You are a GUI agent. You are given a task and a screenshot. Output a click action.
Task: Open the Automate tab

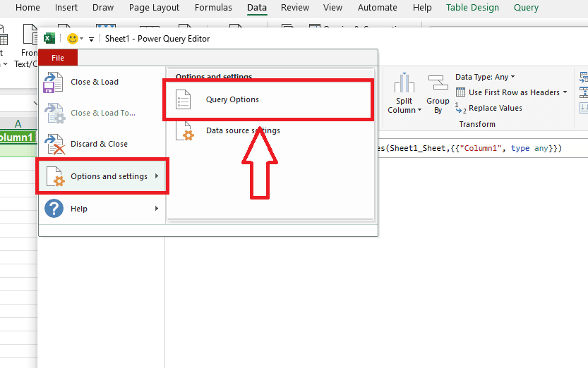tap(377, 8)
